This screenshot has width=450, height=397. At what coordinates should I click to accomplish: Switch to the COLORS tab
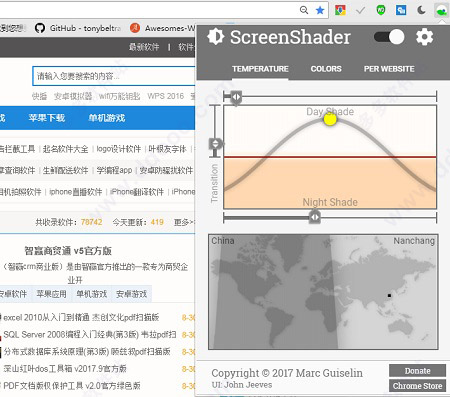[x=326, y=69]
